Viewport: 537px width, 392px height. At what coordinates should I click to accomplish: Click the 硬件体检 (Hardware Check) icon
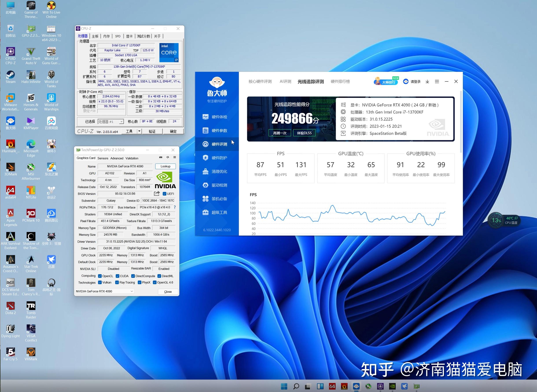pos(215,117)
